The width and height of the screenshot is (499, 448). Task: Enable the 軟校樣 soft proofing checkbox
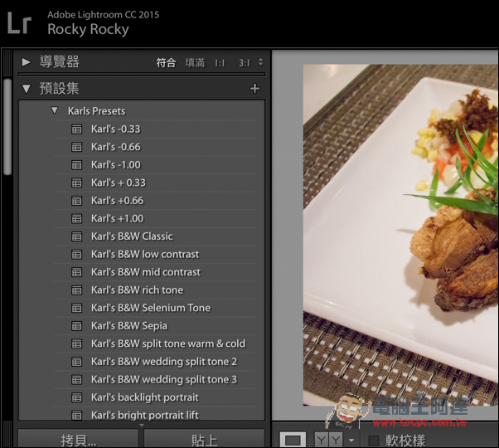pyautogui.click(x=374, y=441)
